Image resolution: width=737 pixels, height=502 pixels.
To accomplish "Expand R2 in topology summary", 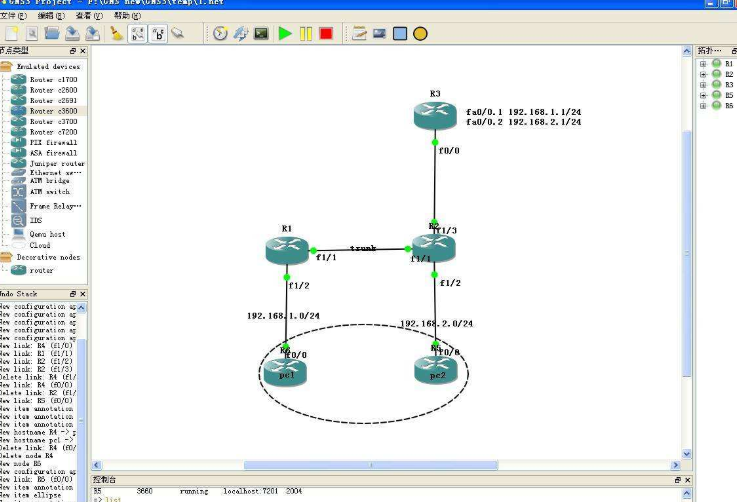I will (703, 74).
